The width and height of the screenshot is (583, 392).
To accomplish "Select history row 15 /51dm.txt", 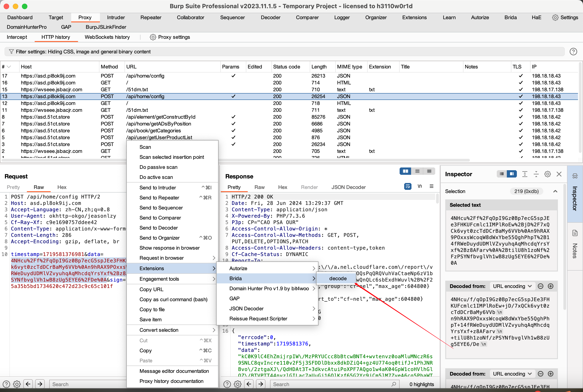I will (289, 89).
